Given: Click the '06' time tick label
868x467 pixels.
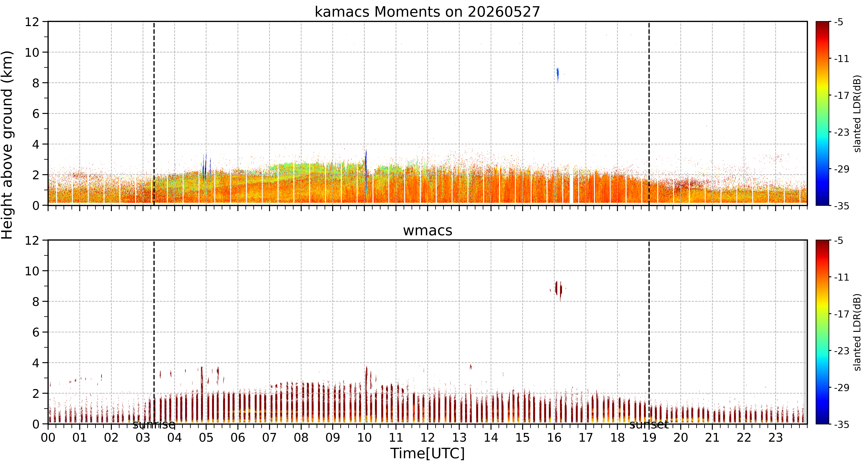Looking at the screenshot, I should pos(238,438).
